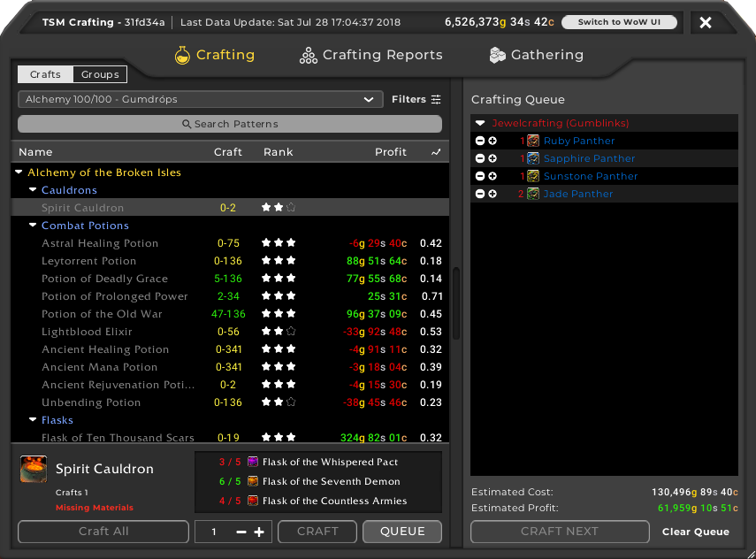The width and height of the screenshot is (756, 559).
Task: Collapse the Flasks subcategory
Action: point(33,419)
